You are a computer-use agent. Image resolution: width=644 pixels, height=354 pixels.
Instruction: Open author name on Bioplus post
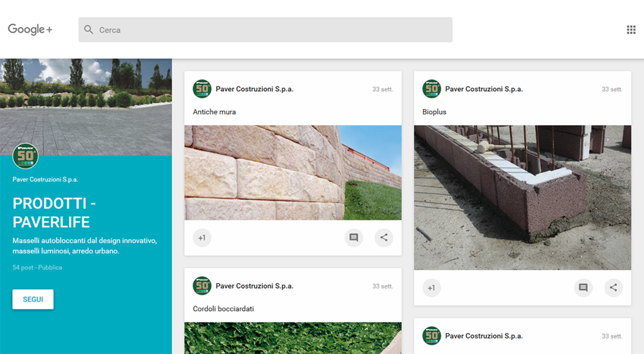pyautogui.click(x=484, y=89)
